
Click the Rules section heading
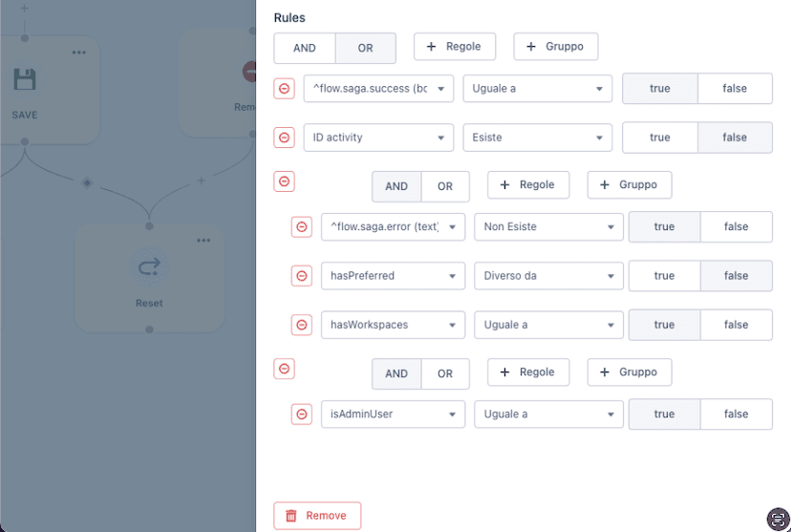coord(289,17)
